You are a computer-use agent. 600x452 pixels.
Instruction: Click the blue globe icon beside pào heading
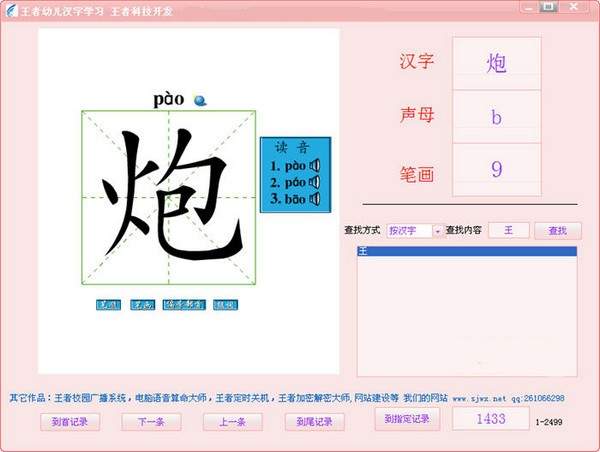point(200,100)
